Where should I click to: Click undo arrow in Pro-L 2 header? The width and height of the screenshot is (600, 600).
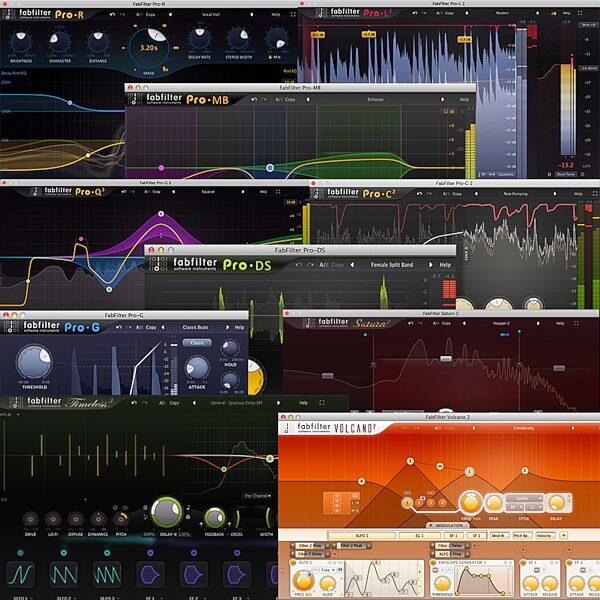click(415, 13)
